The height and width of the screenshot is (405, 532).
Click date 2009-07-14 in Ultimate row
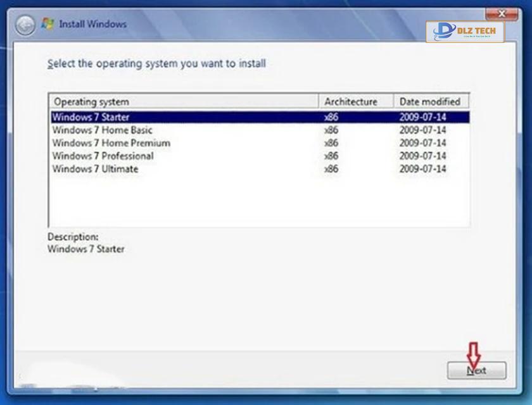tap(422, 169)
